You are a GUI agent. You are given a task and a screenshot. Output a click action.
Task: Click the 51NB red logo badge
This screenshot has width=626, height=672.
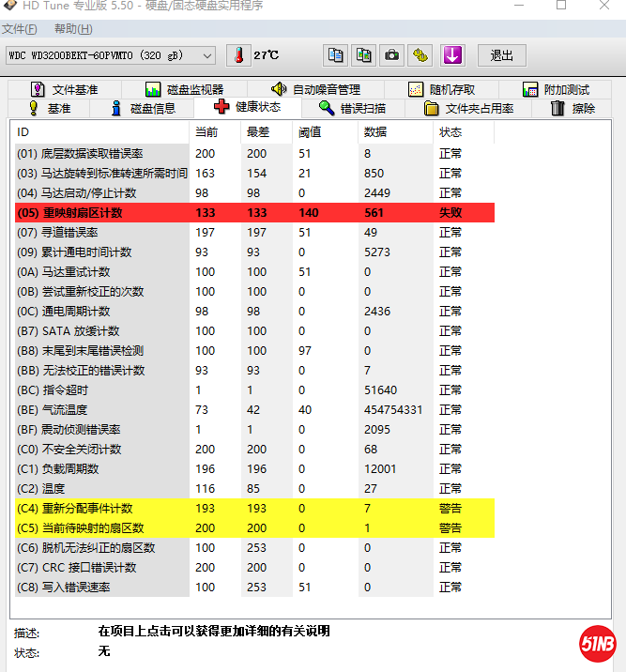tap(597, 643)
